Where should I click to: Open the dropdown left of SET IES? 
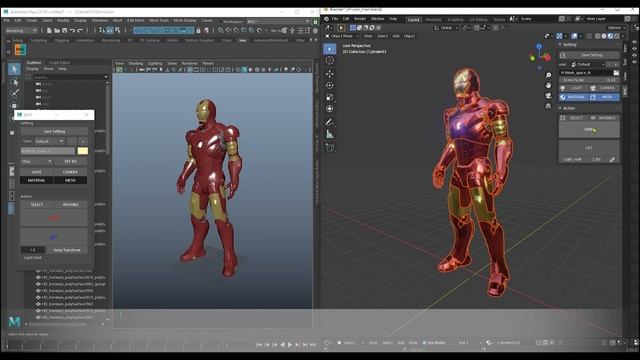click(37, 162)
